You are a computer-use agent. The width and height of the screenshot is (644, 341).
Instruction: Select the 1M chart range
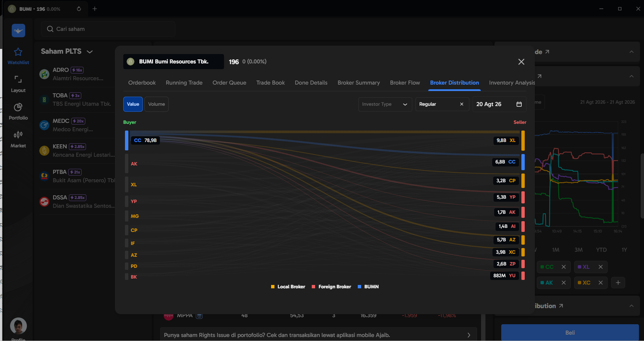[556, 250]
